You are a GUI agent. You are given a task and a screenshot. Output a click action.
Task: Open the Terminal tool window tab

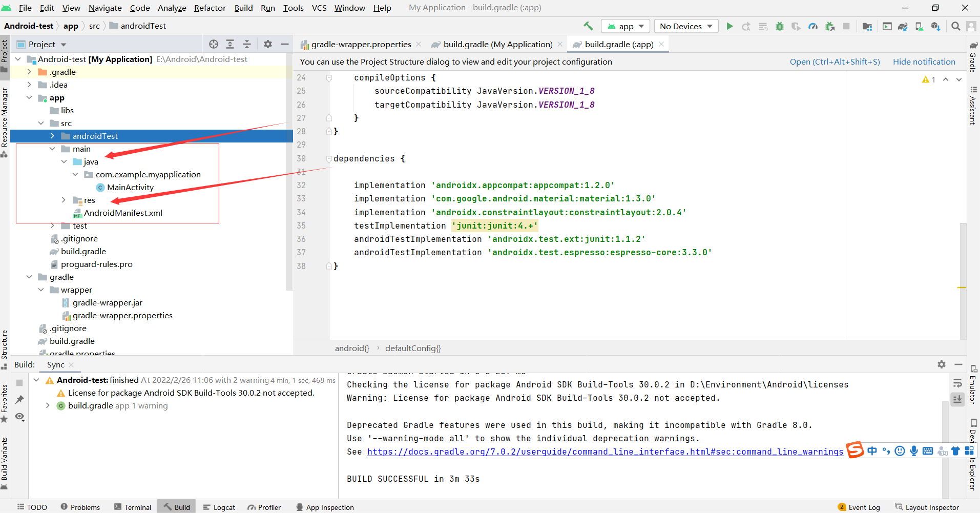pyautogui.click(x=133, y=507)
